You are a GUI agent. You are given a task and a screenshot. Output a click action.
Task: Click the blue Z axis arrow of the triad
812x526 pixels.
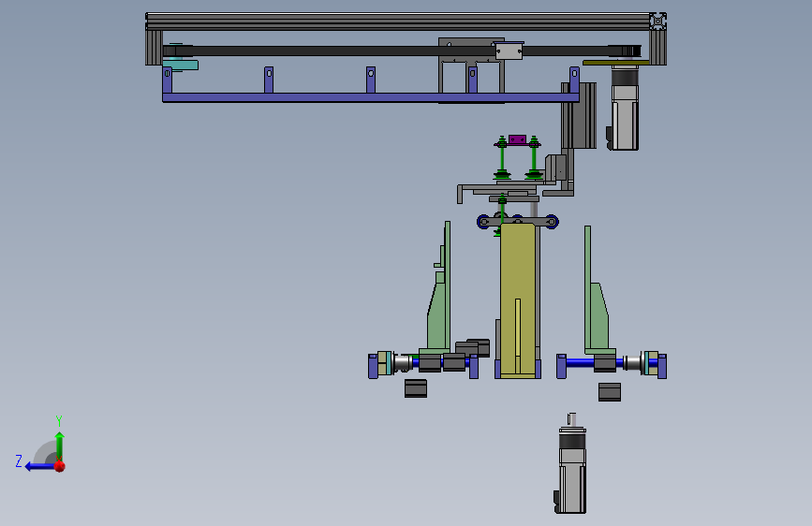coord(39,466)
